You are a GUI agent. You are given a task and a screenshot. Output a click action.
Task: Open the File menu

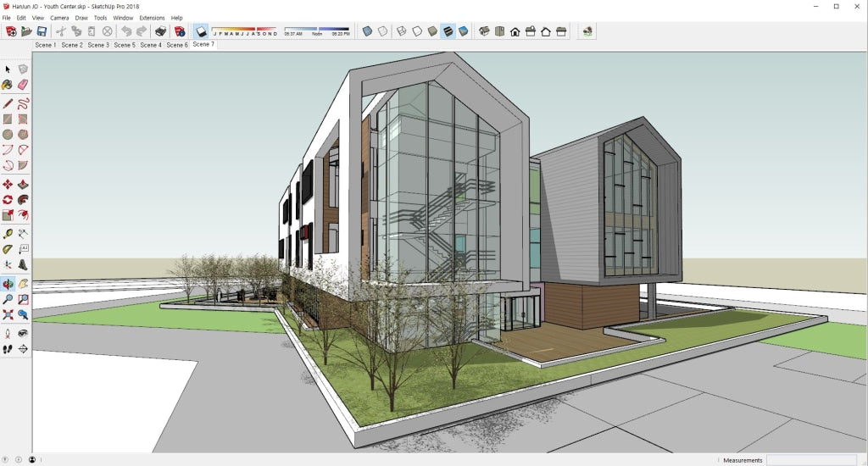tap(7, 18)
